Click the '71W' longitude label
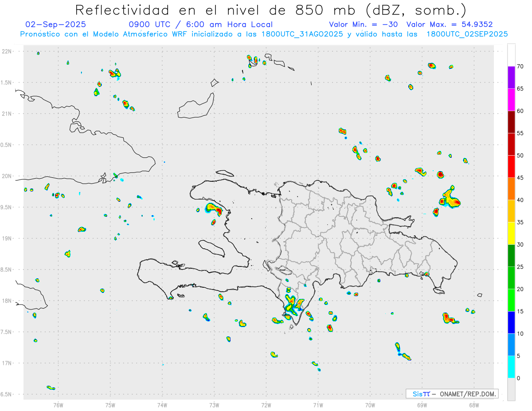The height and width of the screenshot is (411, 532). pos(318,405)
